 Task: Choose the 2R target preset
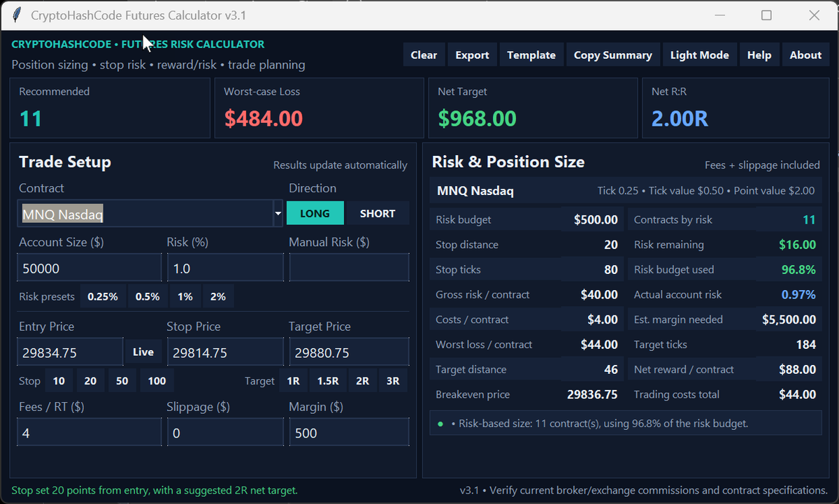click(x=362, y=381)
